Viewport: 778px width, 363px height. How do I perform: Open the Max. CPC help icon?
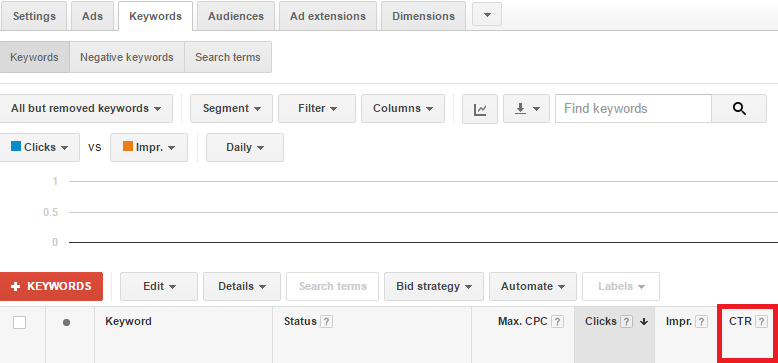[x=558, y=322]
